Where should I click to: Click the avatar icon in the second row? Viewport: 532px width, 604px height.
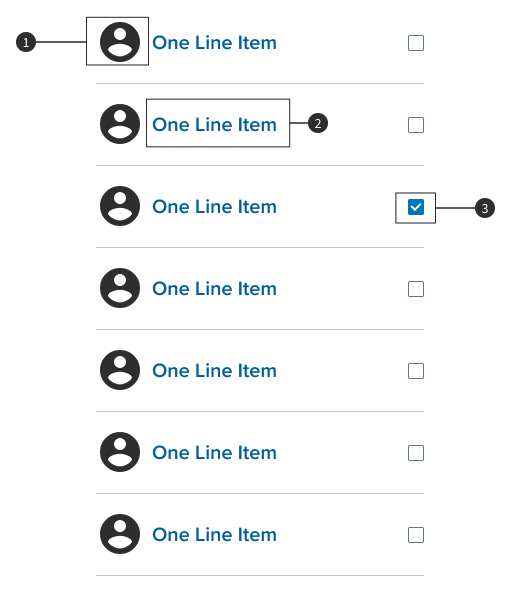(120, 124)
